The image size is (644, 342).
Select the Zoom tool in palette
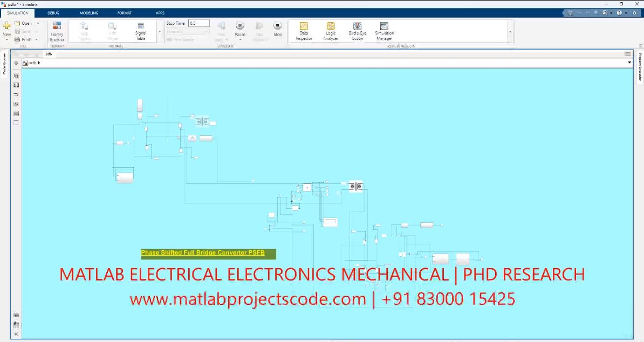16,76
